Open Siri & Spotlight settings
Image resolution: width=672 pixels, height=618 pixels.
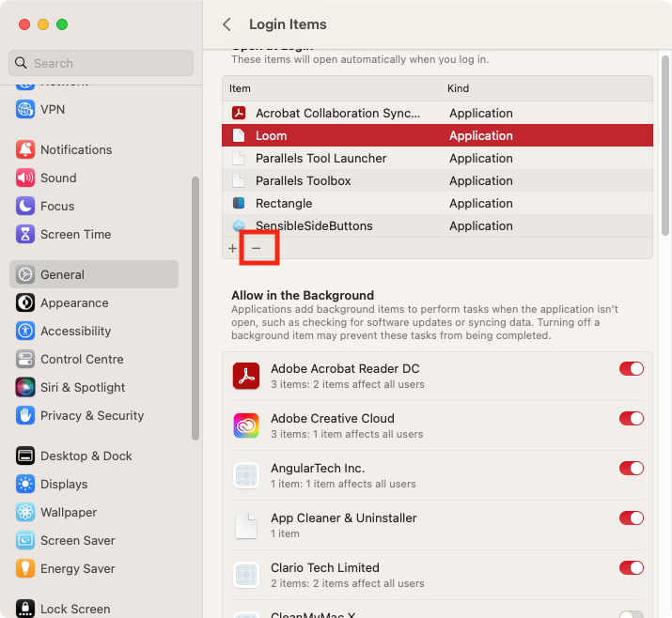click(x=94, y=387)
